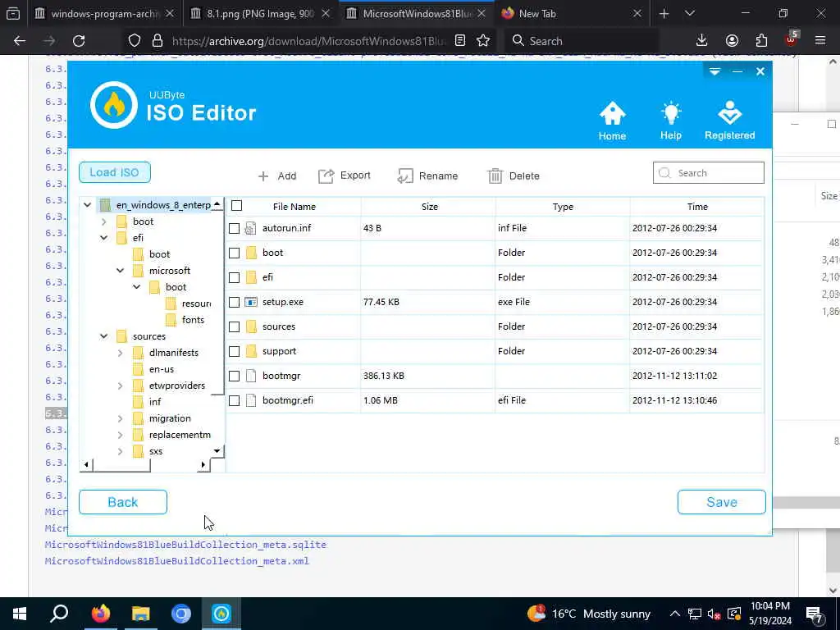Open Windows Start menu

(x=20, y=614)
